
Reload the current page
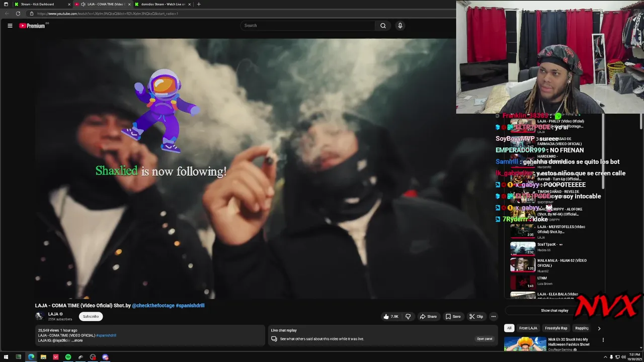(18, 14)
